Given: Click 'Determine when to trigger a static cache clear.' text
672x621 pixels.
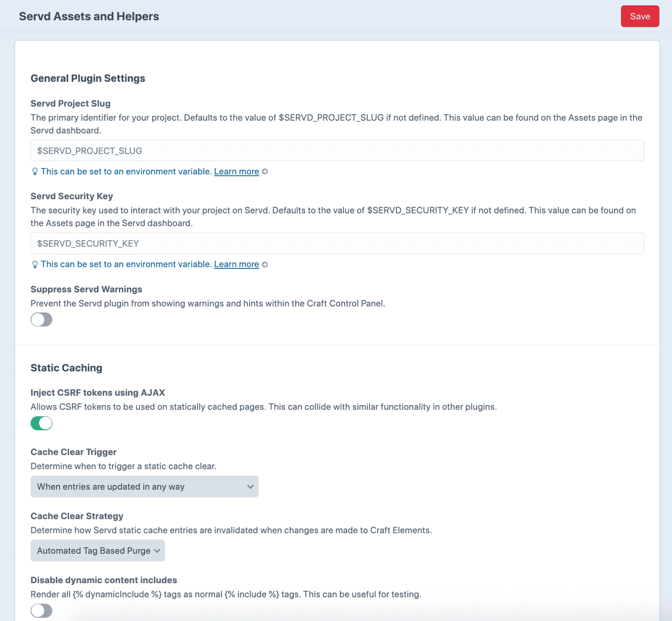Looking at the screenshot, I should (123, 466).
